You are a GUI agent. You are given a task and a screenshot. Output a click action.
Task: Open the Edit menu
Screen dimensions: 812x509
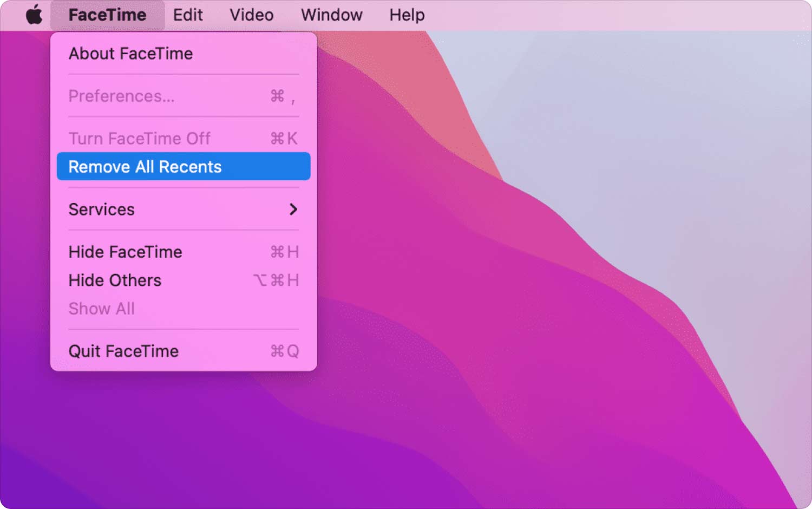188,15
